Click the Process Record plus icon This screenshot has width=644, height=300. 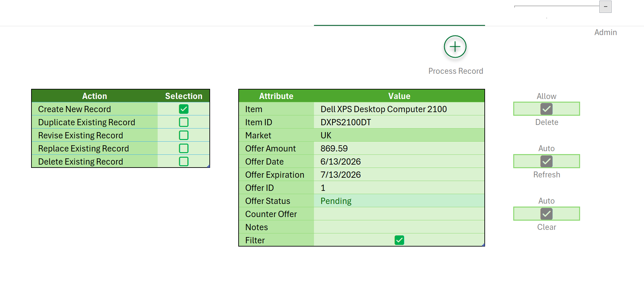tap(455, 47)
